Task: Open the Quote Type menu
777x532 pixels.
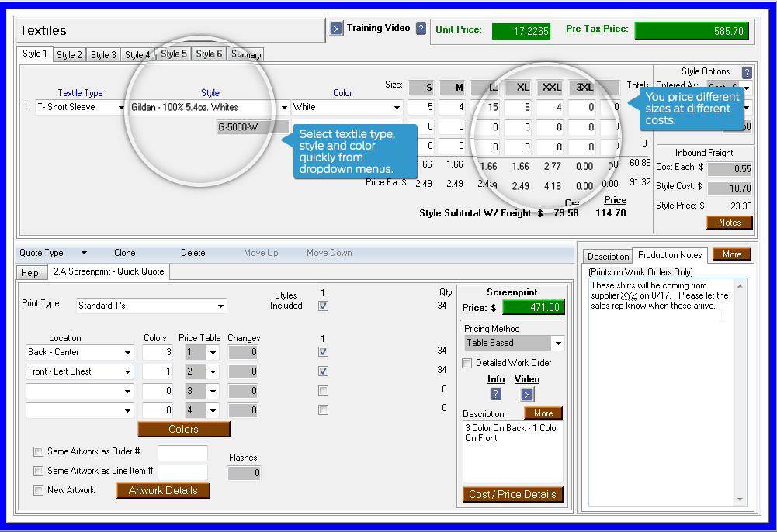Action: pos(53,253)
